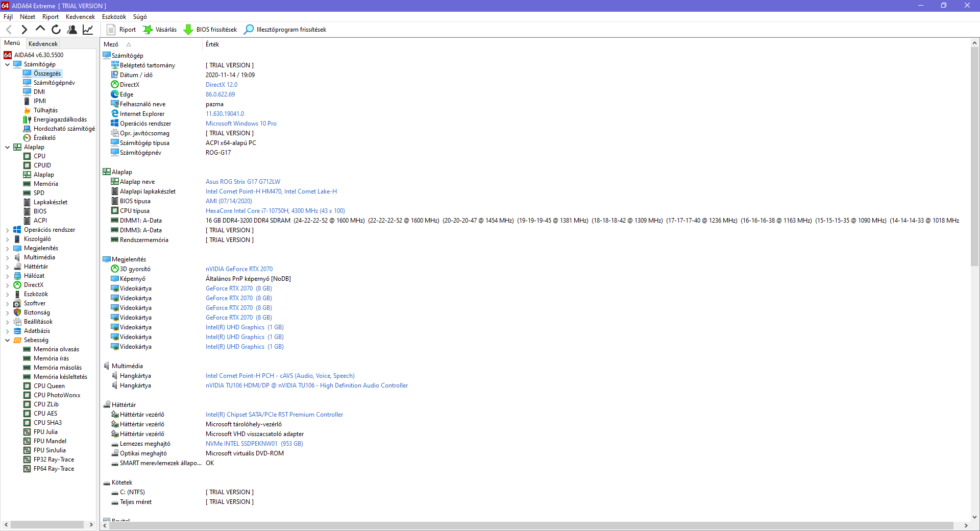
Task: Open the NVMe INTEL SSDPEKNW01 link
Action: (254, 444)
